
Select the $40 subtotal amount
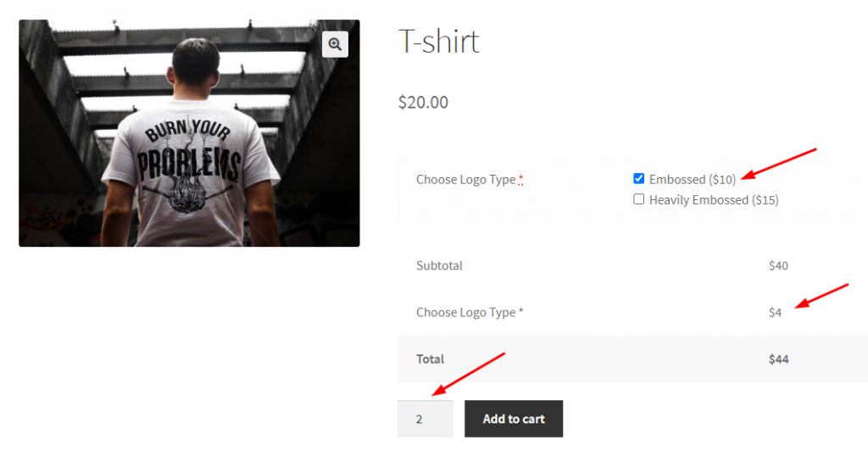point(778,265)
